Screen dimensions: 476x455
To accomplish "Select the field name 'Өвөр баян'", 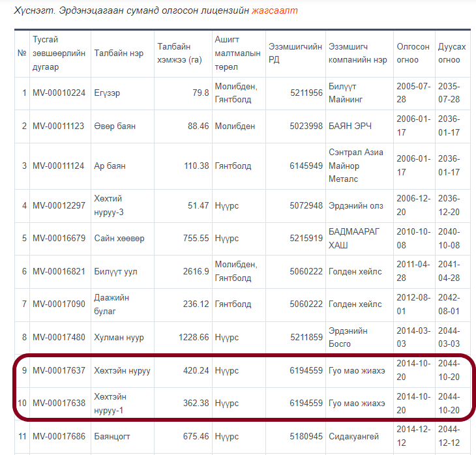I will pos(115,126).
